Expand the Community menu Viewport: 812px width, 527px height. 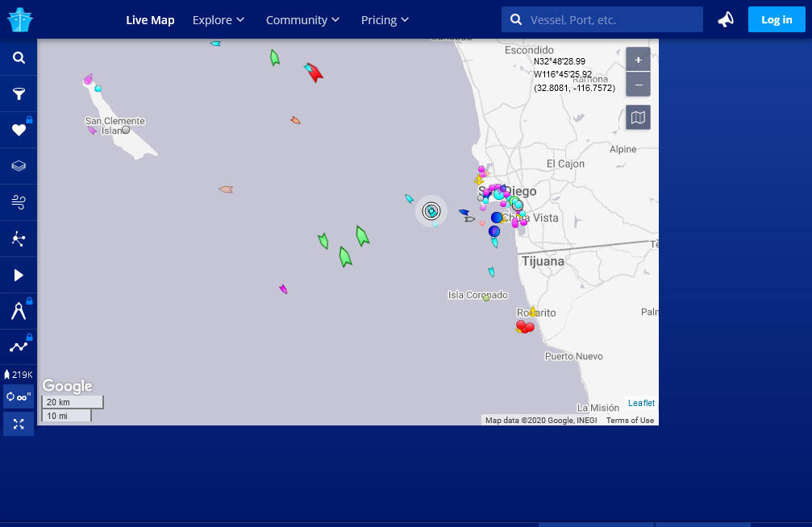[x=302, y=20]
